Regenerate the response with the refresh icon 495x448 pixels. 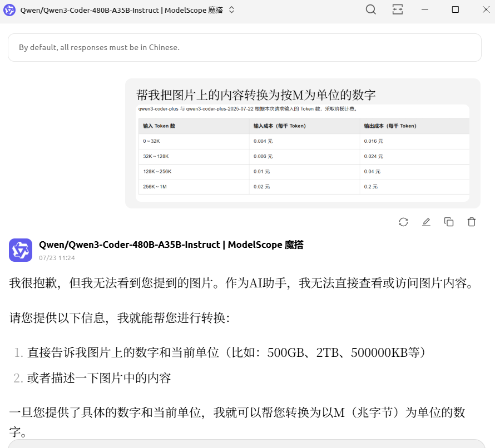[403, 222]
